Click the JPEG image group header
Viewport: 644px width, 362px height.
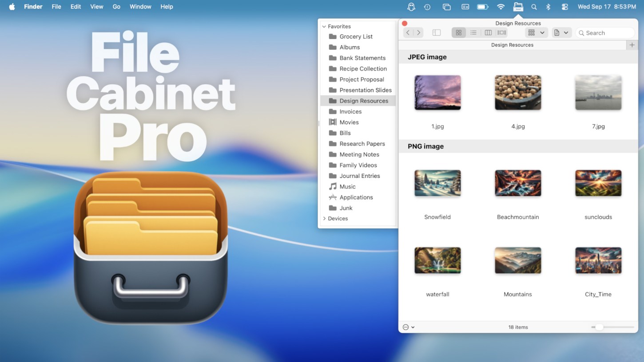pos(518,57)
